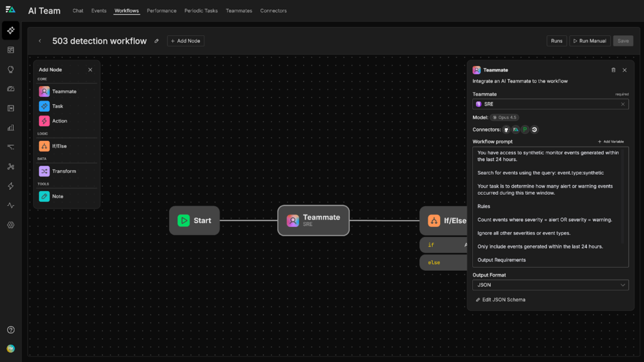The image size is (644, 362).
Task: Add a Note from Tools section
Action: click(57, 196)
